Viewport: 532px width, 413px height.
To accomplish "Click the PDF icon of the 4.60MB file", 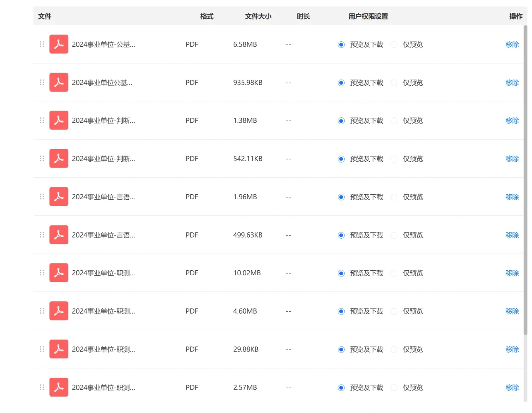I will pos(59,311).
